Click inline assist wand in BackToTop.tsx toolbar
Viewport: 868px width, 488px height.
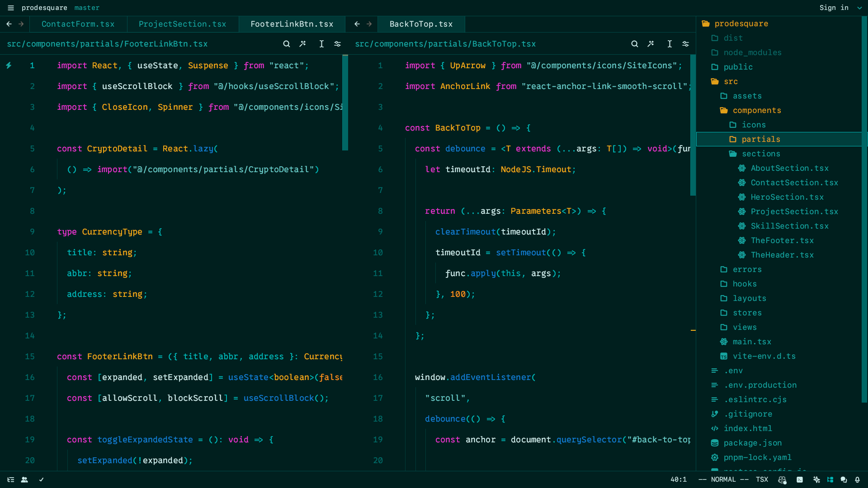(651, 44)
